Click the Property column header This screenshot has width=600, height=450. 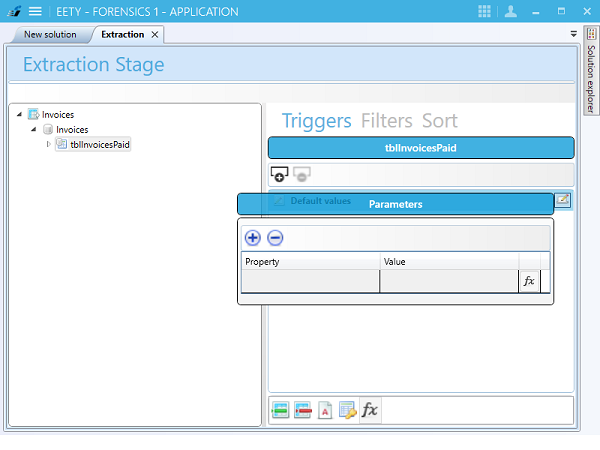[310, 262]
